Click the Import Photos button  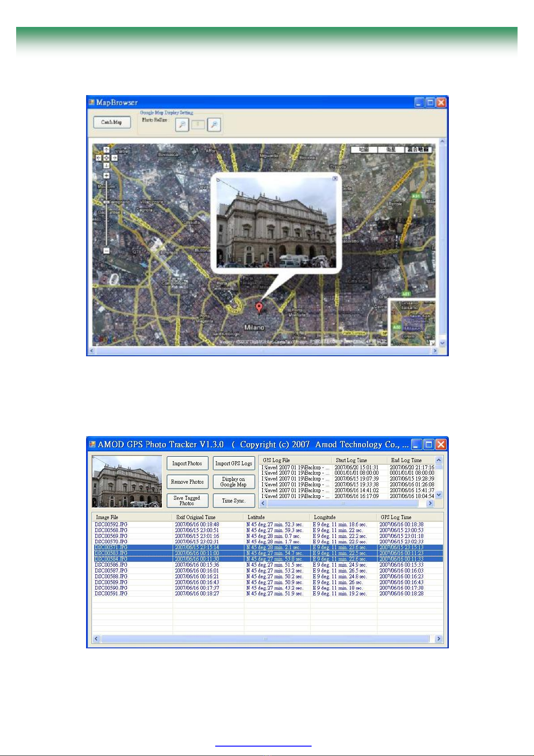(x=187, y=463)
